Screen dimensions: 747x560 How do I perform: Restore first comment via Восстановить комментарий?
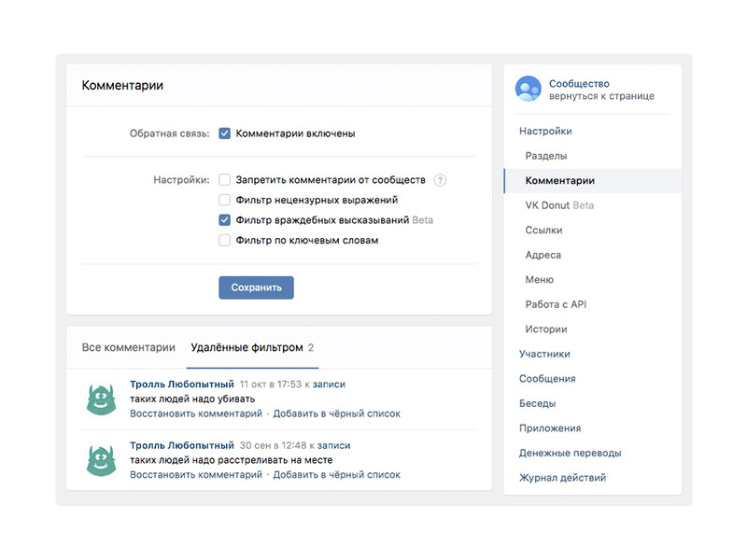tap(196, 413)
